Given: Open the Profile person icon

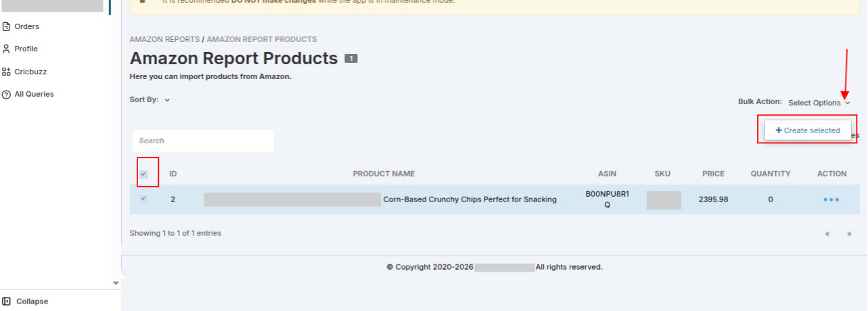Looking at the screenshot, I should coord(7,49).
